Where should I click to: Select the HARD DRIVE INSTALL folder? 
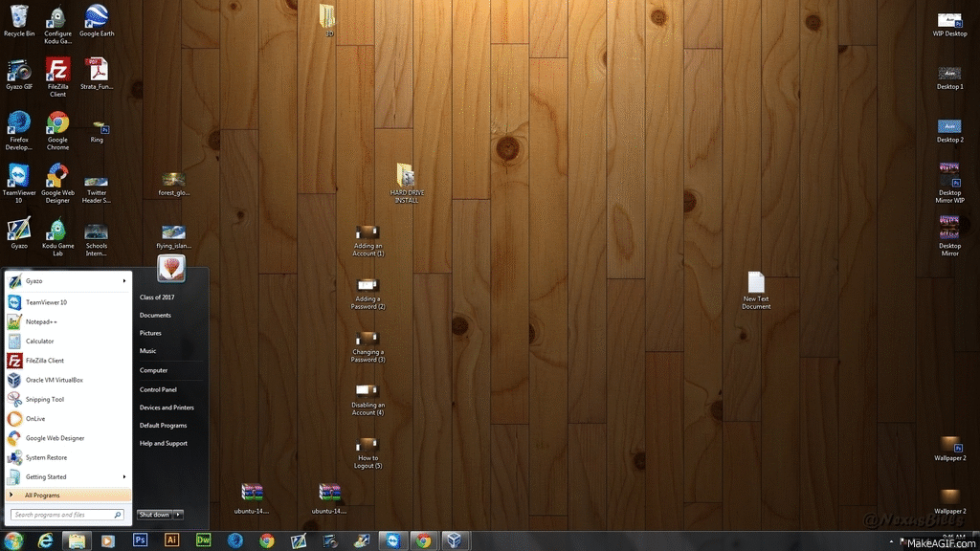click(406, 182)
